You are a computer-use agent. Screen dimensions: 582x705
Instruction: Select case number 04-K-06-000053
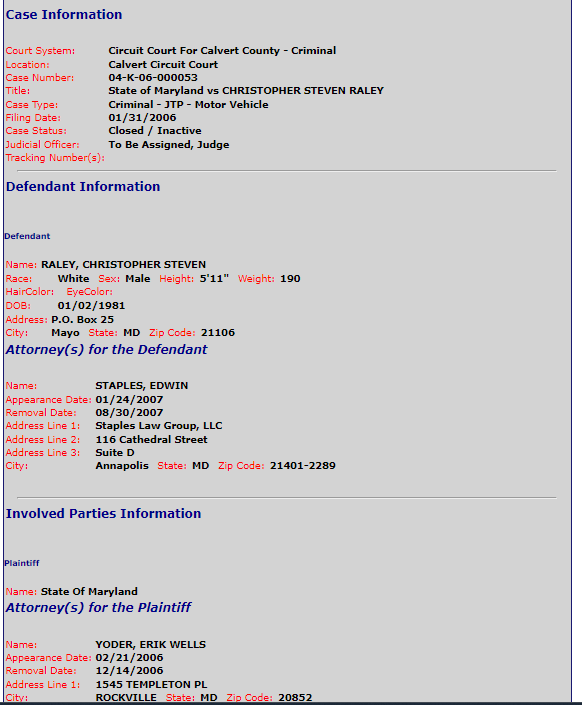tap(153, 77)
